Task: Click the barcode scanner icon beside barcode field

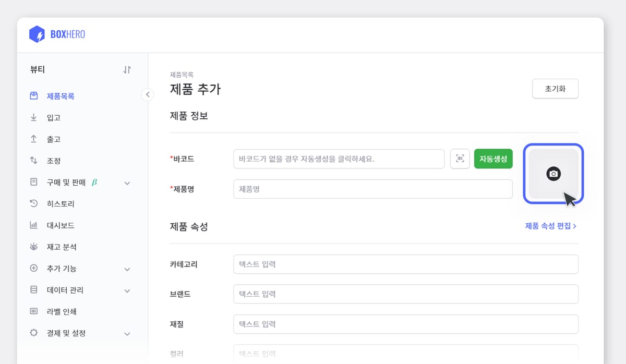Action: click(x=460, y=159)
